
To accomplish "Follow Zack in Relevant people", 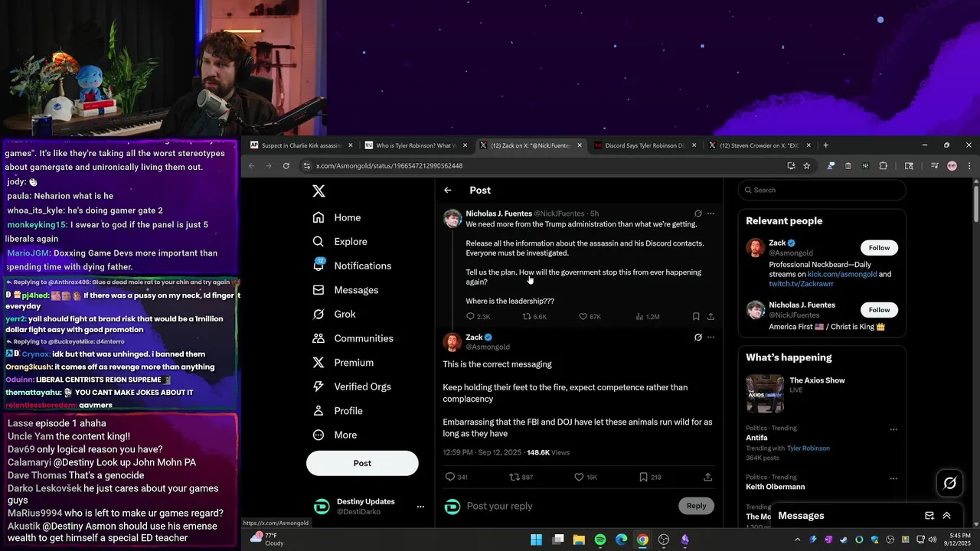I will click(879, 247).
